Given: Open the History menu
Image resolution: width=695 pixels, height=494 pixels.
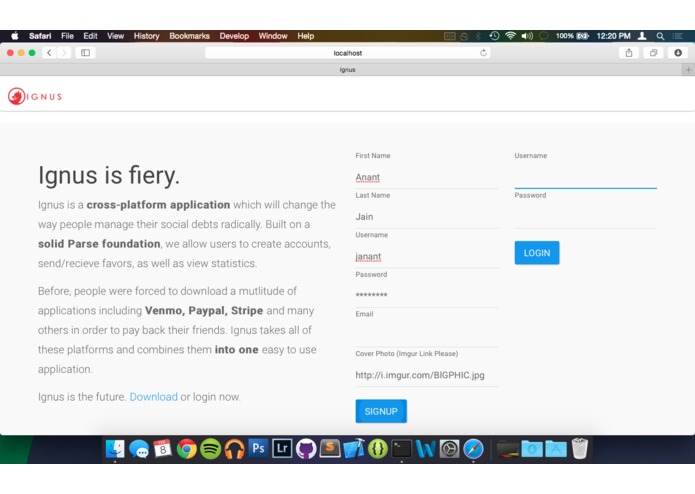Looking at the screenshot, I should 146,36.
